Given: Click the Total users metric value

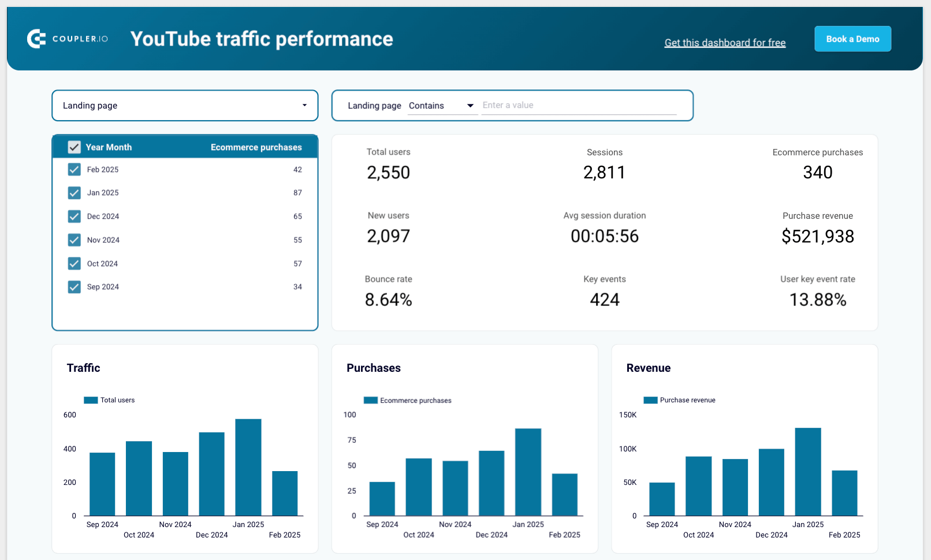Looking at the screenshot, I should point(388,172).
